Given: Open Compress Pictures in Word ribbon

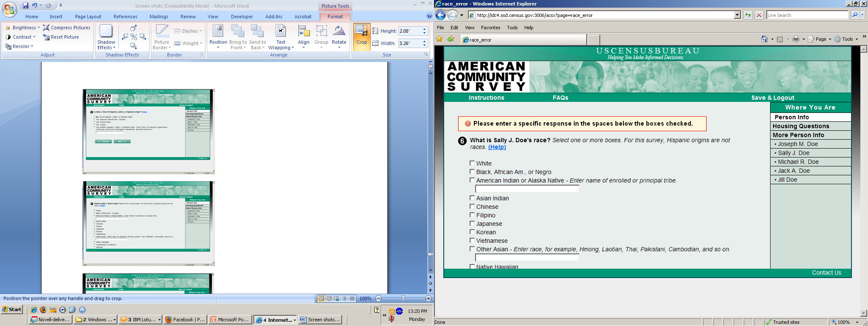Looking at the screenshot, I should pyautogui.click(x=67, y=28).
